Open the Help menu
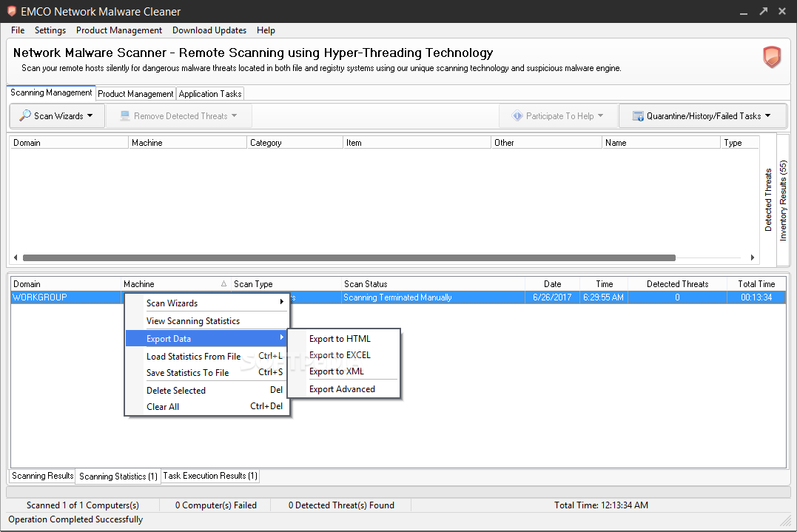797x532 pixels. [x=266, y=30]
